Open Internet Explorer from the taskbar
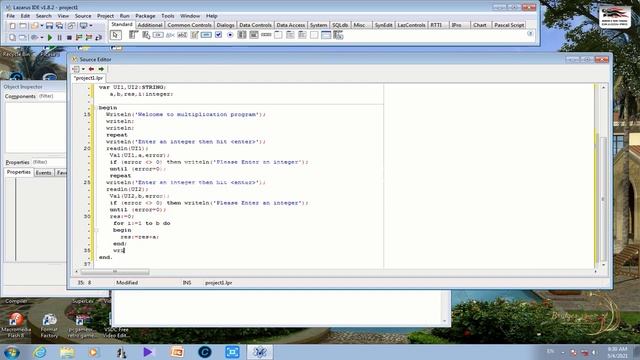Viewport: 640px width, 360px height. point(40,352)
